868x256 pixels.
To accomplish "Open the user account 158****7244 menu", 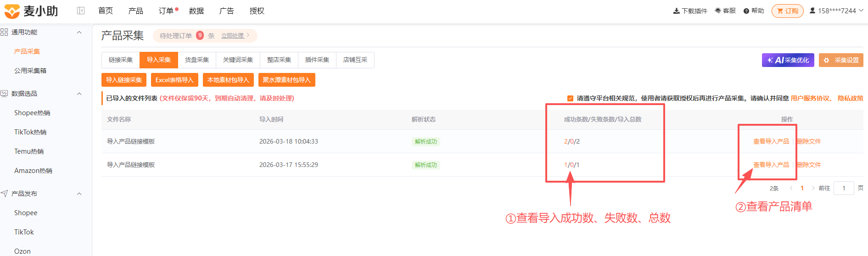I will [x=837, y=11].
